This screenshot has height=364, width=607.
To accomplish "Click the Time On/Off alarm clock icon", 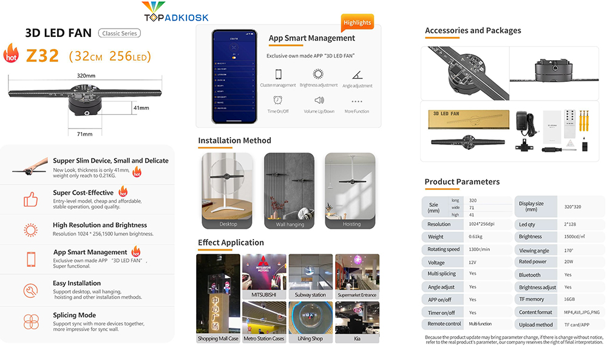I will point(277,100).
